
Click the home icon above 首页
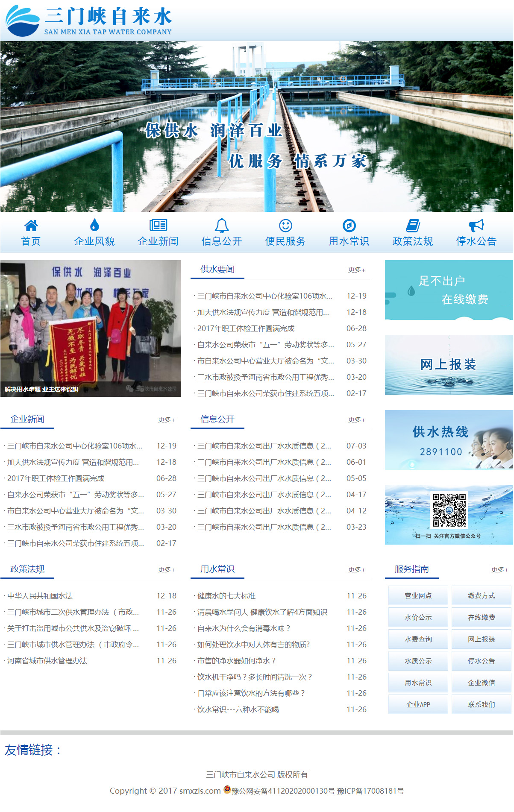pyautogui.click(x=31, y=225)
